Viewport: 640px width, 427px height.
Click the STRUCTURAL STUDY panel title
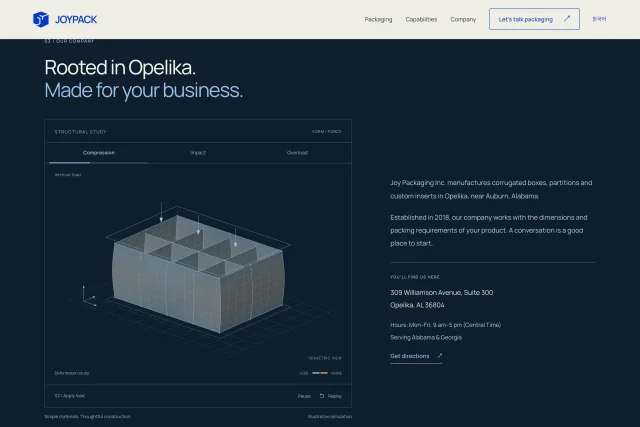pyautogui.click(x=80, y=132)
